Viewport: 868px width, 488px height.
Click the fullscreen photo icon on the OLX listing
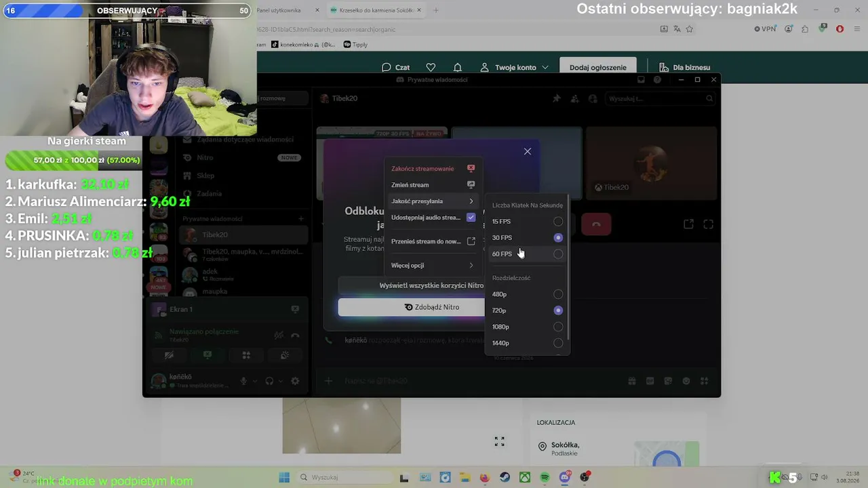pyautogui.click(x=500, y=441)
